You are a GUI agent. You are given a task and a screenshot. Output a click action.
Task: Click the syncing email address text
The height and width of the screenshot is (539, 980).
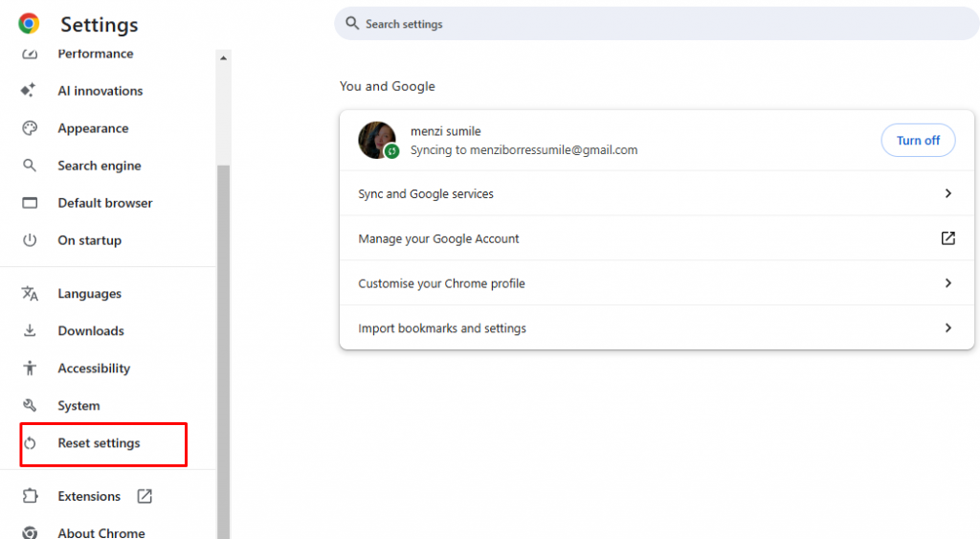click(553, 150)
